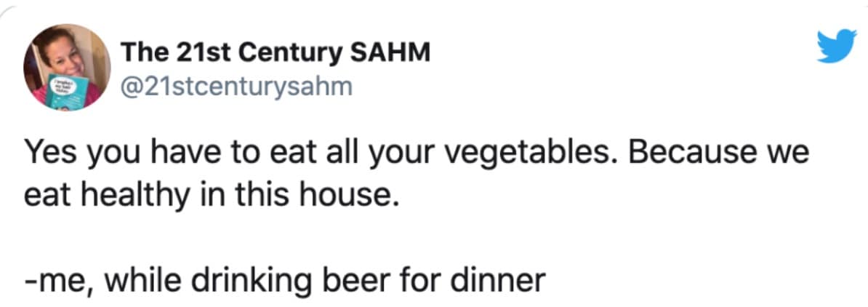The height and width of the screenshot is (307, 868).
Task: Open the profile avatar photo
Action: coord(67,67)
